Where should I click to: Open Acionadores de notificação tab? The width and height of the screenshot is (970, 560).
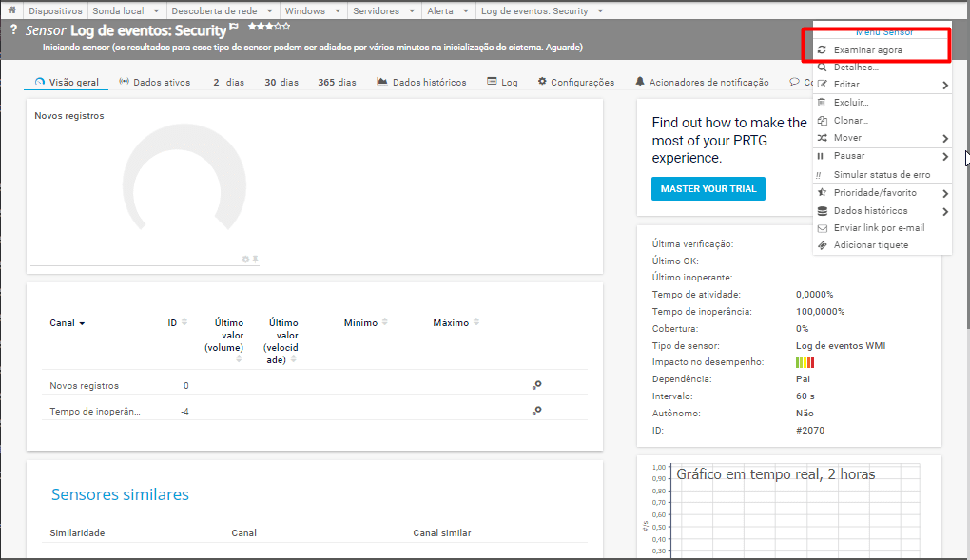702,82
